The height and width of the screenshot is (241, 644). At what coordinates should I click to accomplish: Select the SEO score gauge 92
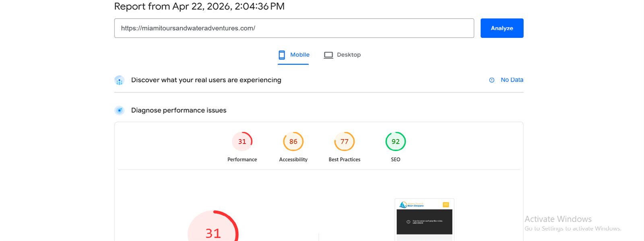(395, 142)
